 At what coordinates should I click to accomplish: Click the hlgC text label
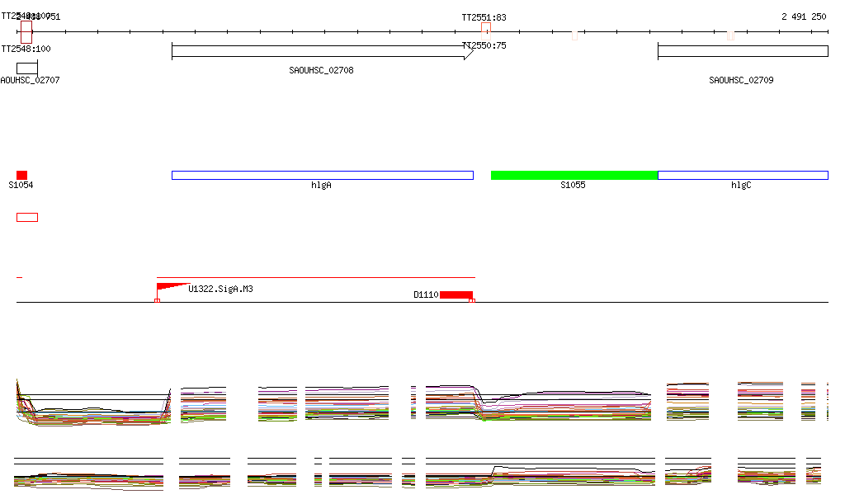741,186
